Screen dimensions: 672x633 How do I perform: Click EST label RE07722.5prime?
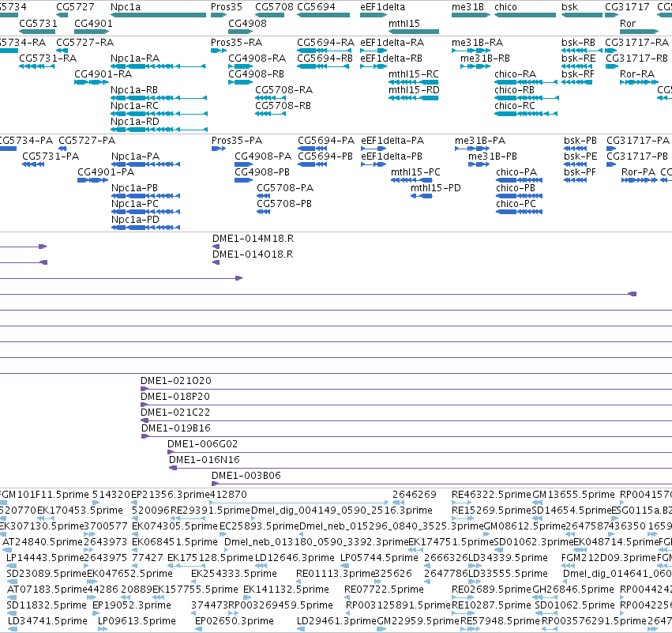[x=384, y=590]
